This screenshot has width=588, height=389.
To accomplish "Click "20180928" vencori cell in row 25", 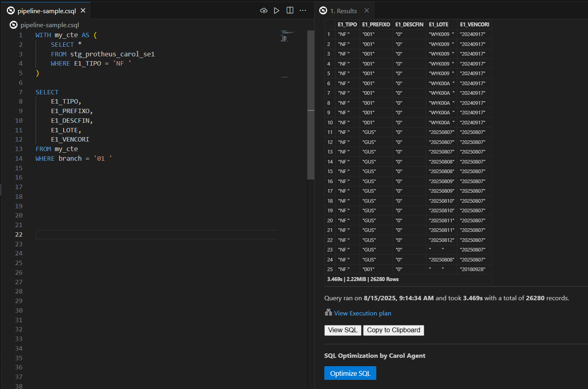I will (474, 269).
